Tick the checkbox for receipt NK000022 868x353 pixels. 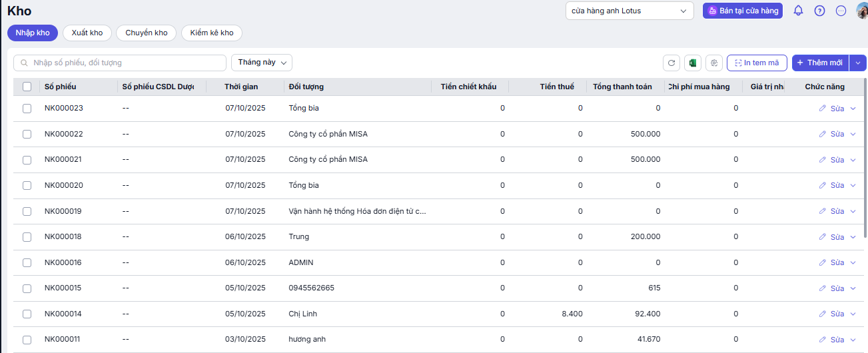(x=27, y=134)
